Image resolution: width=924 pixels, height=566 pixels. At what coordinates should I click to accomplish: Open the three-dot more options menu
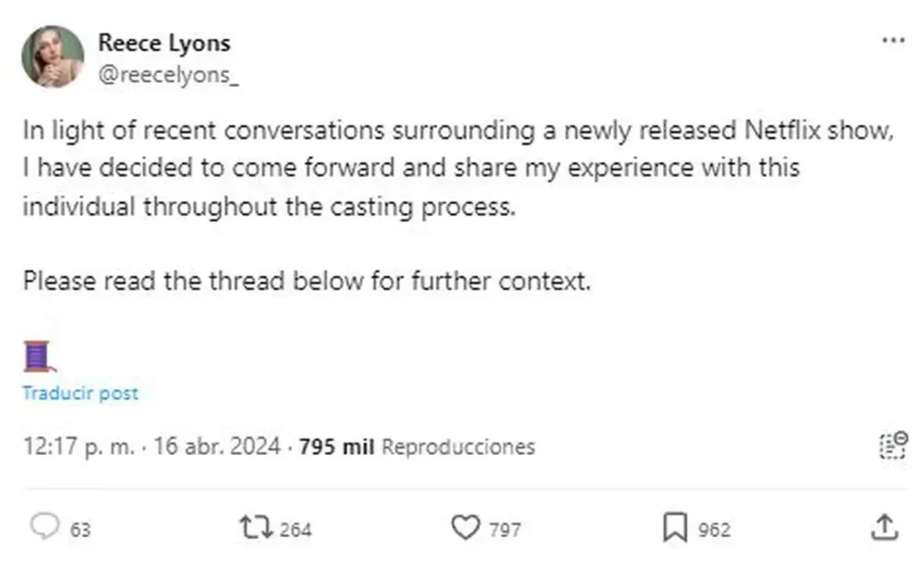pos(892,41)
